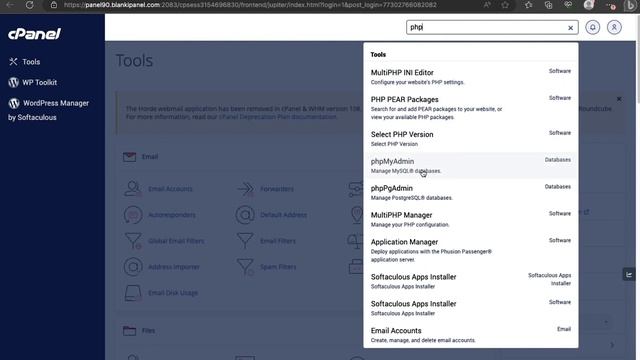Image resolution: width=640 pixels, height=360 pixels.
Task: Clear the search field with the X
Action: click(x=570, y=28)
